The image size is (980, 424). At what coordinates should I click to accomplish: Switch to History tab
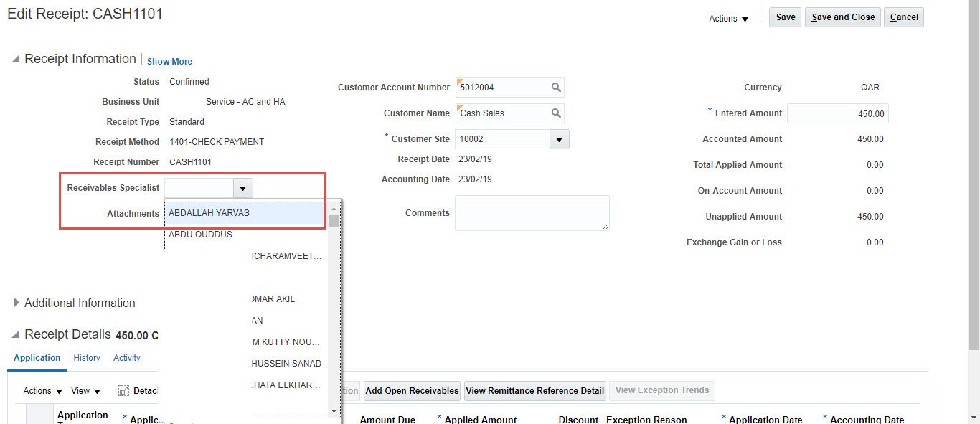coord(87,358)
